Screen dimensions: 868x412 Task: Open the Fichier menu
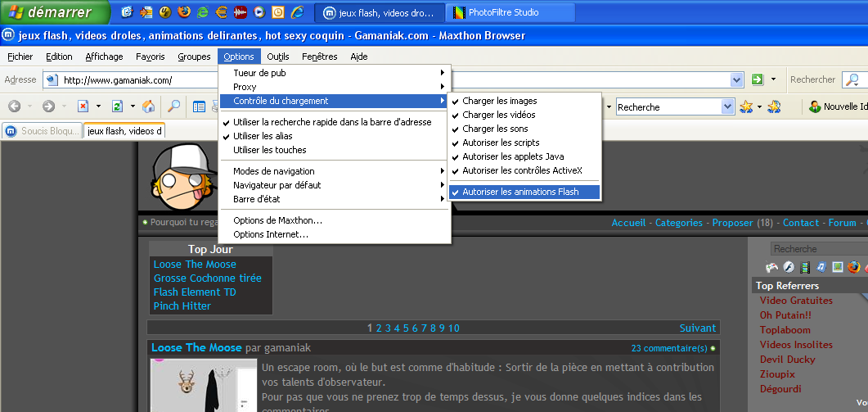[x=20, y=57]
